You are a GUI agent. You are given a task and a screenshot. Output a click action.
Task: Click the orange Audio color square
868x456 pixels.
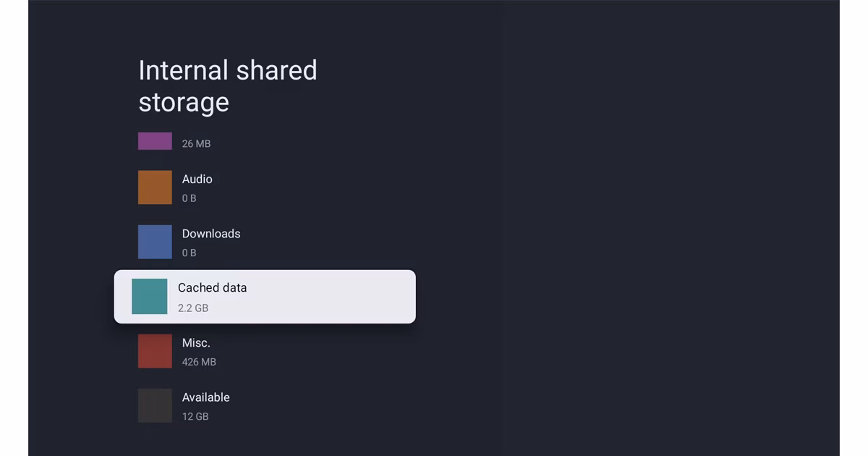[x=155, y=187]
